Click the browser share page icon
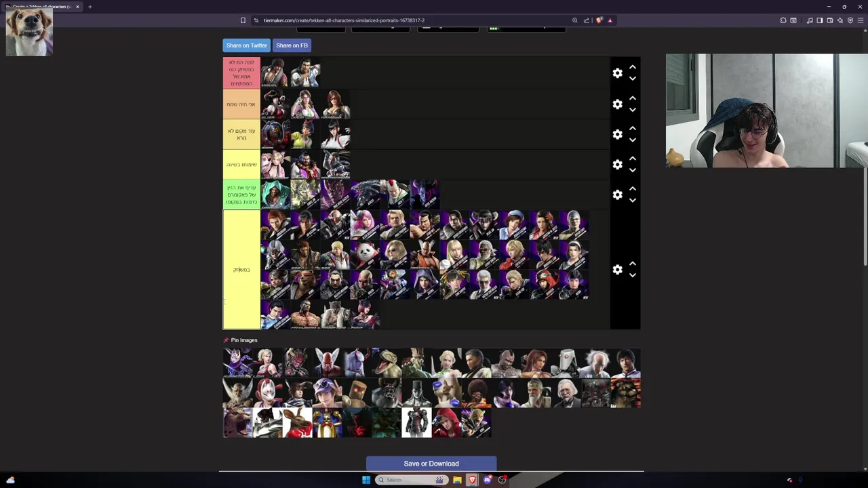 coord(587,20)
